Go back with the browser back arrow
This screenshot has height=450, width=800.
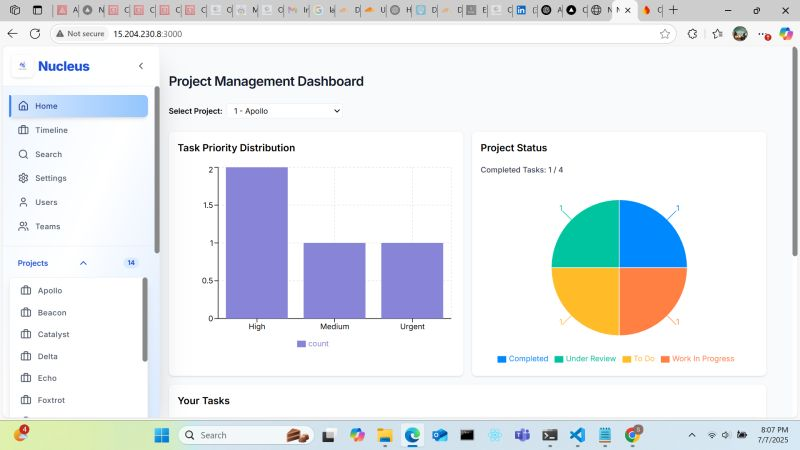click(12, 34)
